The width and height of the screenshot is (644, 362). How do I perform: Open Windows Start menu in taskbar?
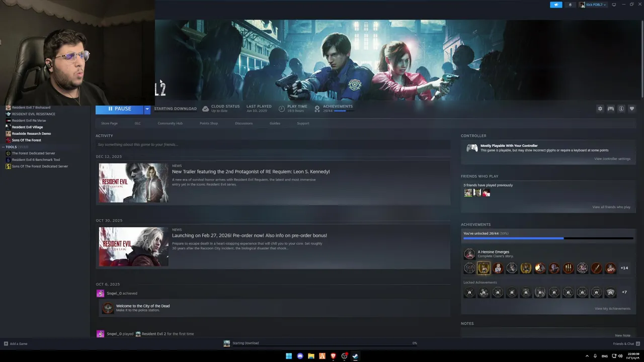[x=289, y=356]
